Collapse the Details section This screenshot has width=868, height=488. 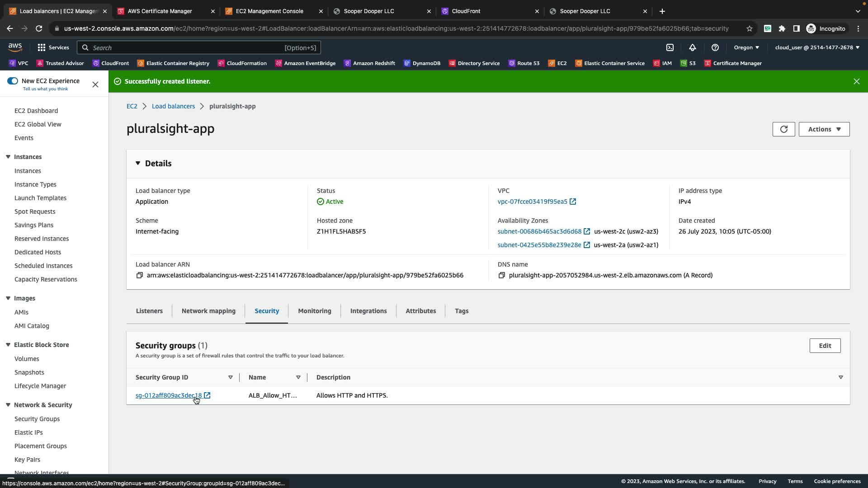(138, 164)
